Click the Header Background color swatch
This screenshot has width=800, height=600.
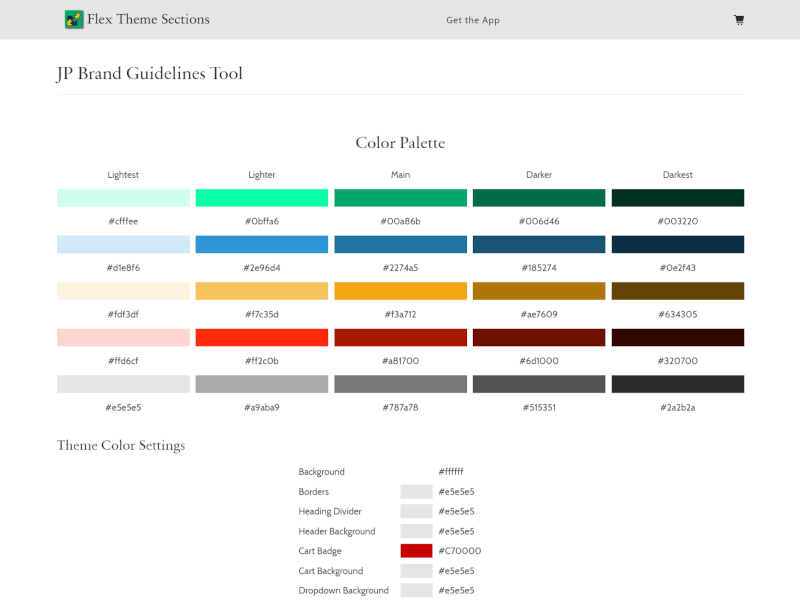[416, 531]
